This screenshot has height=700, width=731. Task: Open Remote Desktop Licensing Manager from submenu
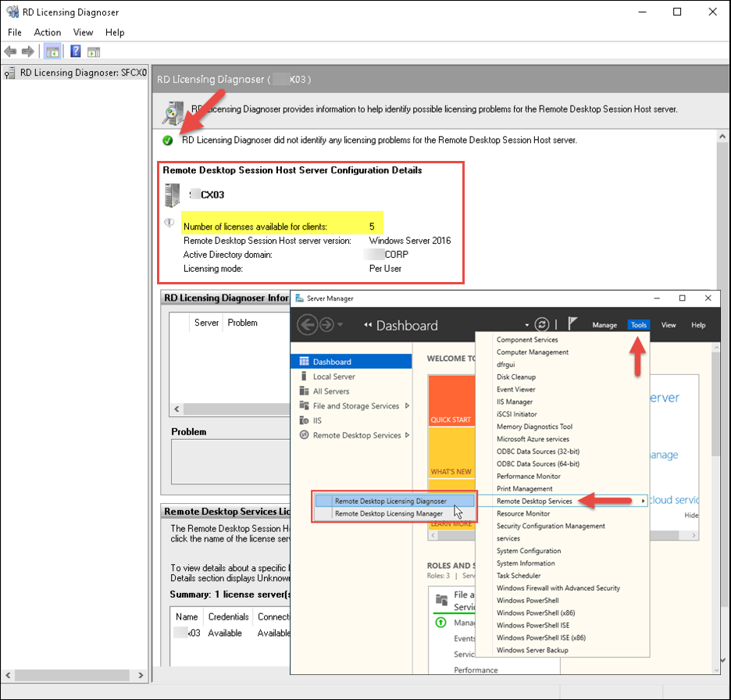pyautogui.click(x=395, y=513)
